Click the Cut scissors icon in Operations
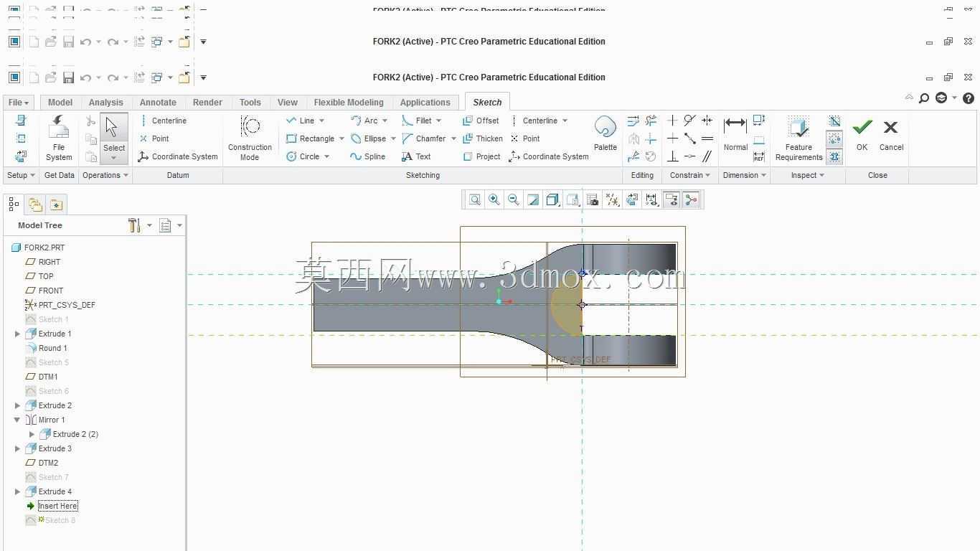The width and height of the screenshot is (980, 551). click(90, 121)
